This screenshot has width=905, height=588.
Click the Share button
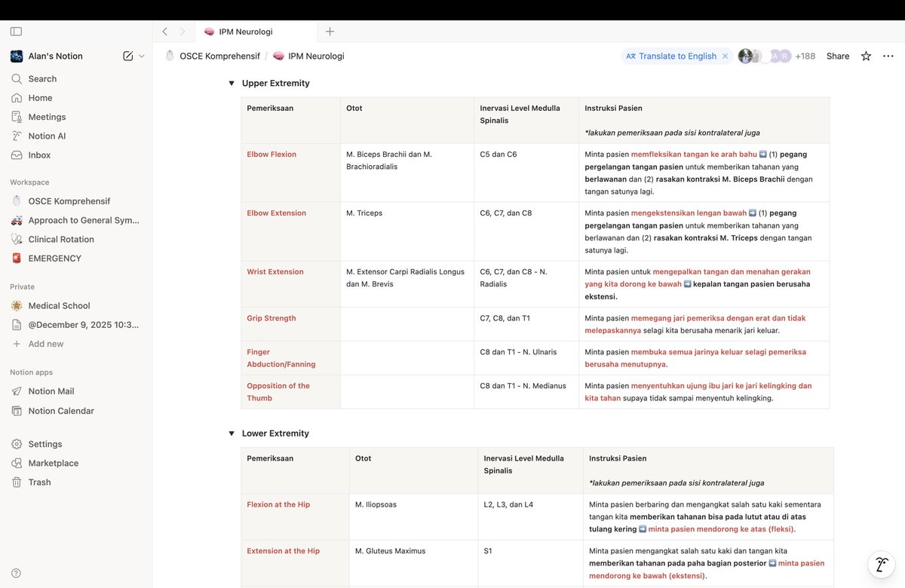tap(838, 56)
